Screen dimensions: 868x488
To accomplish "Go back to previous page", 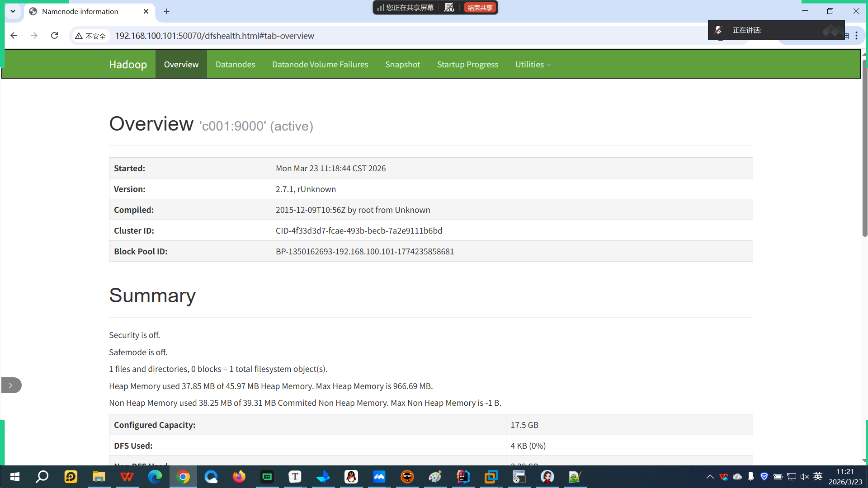I will pos(14,36).
